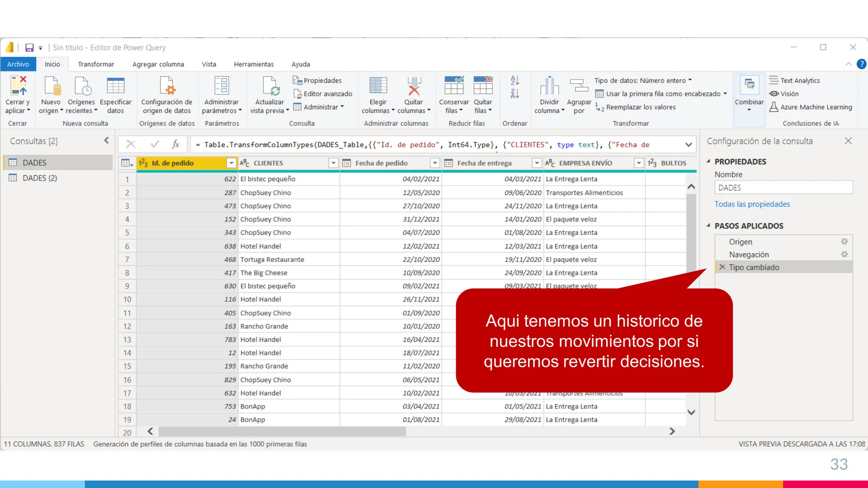Open gear settings for Origen step
The height and width of the screenshot is (488, 868).
tap(844, 241)
